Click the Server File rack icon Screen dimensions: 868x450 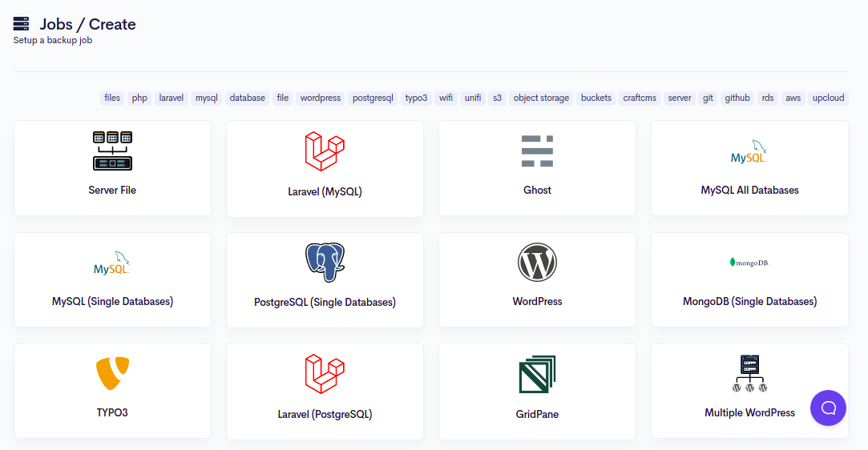[x=112, y=151]
